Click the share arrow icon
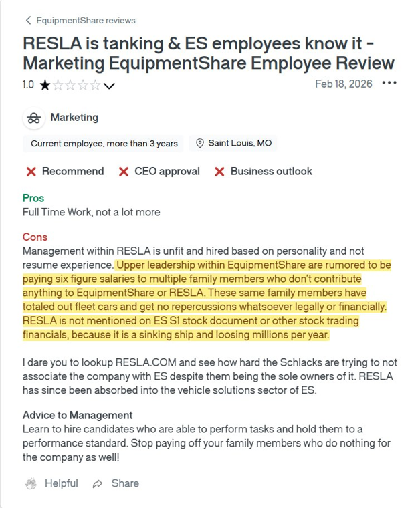Screen dimensions: 420x508 [97, 484]
